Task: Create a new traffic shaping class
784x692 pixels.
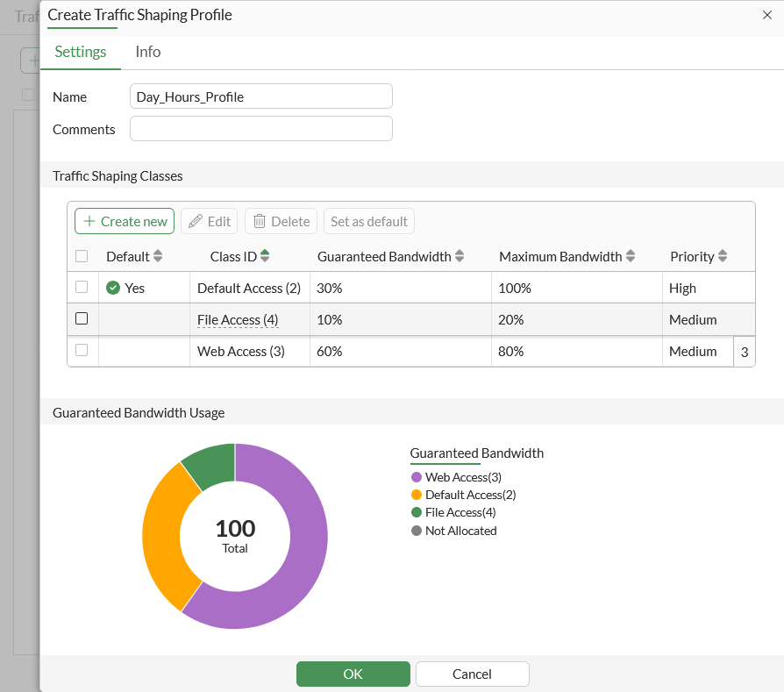Action: coord(124,221)
